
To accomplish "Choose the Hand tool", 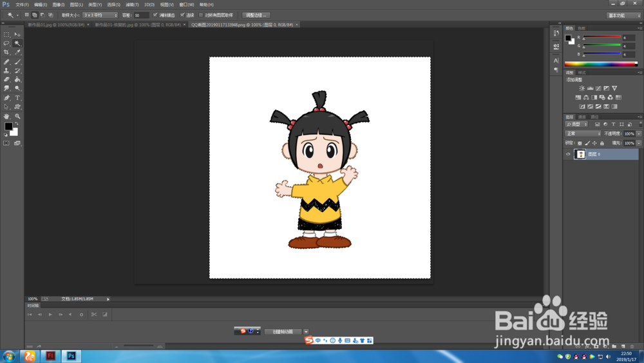I will [6, 116].
